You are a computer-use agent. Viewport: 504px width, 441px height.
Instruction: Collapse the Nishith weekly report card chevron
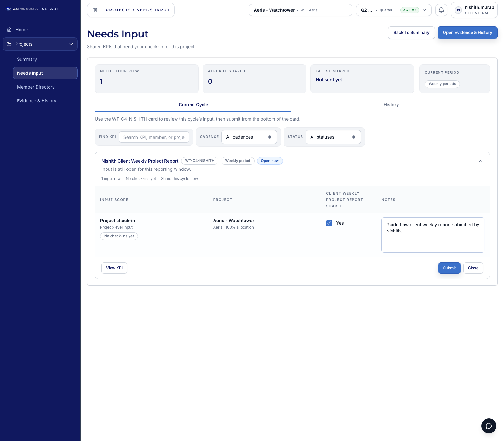tap(481, 161)
